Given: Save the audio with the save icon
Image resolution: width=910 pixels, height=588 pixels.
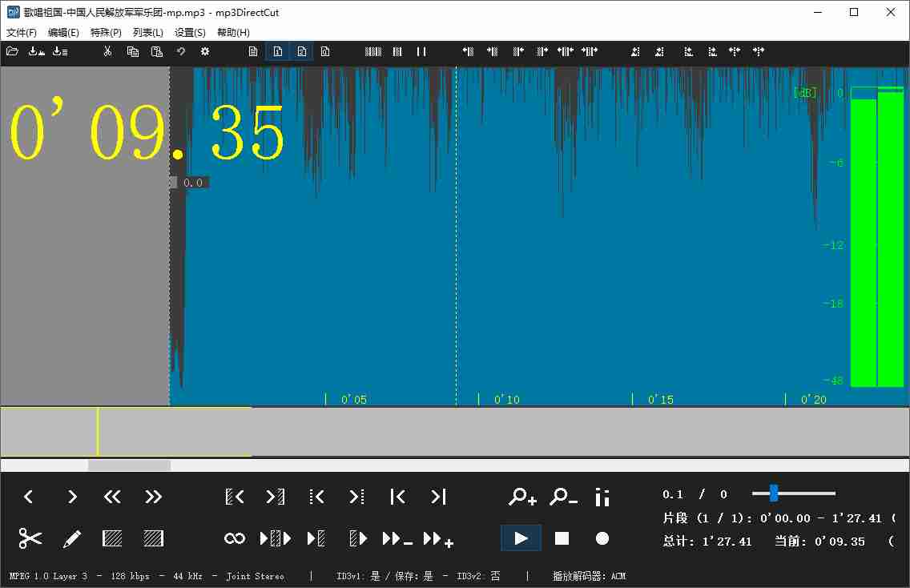Looking at the screenshot, I should [36, 51].
